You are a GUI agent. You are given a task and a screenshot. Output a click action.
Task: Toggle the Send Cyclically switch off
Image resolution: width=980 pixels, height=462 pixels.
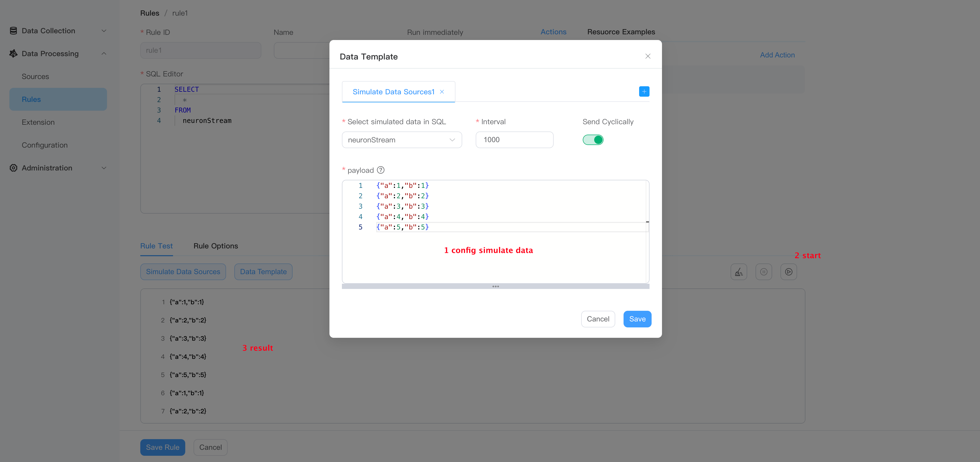click(593, 140)
